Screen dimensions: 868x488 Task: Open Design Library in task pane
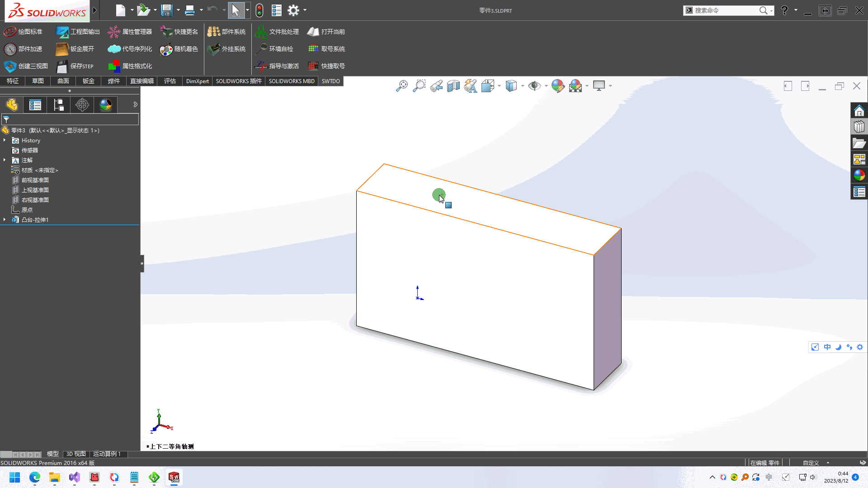point(859,127)
